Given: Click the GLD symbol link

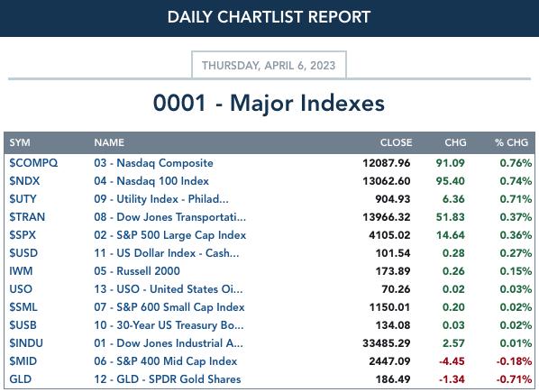Looking at the screenshot, I should click(x=21, y=379).
